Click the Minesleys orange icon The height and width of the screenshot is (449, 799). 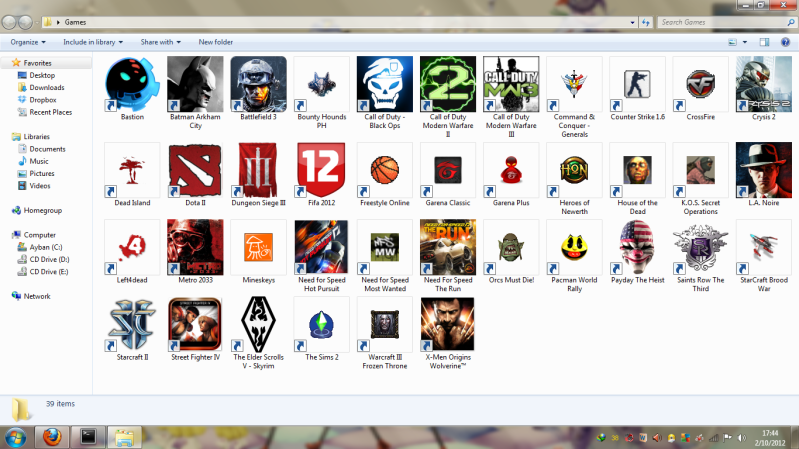pyautogui.click(x=258, y=248)
